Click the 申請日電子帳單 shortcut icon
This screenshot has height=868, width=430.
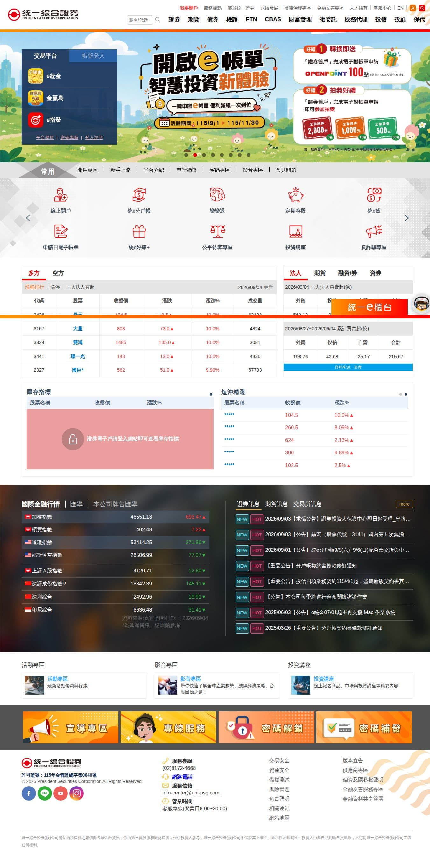coord(61,232)
